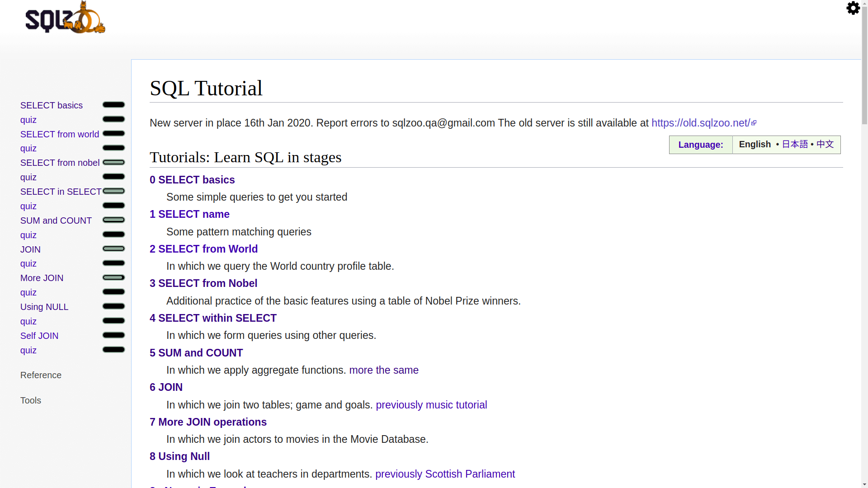Select English language option
The height and width of the screenshot is (488, 868).
point(754,144)
